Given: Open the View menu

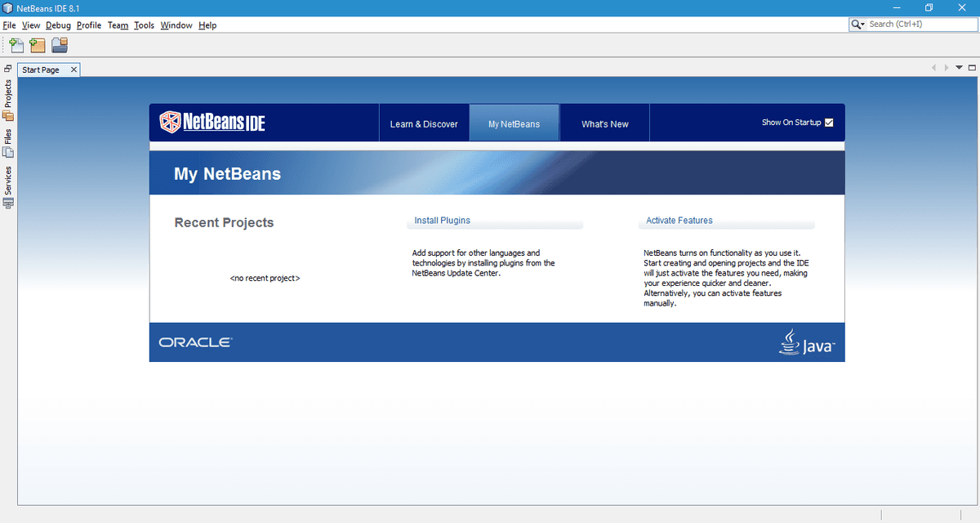Looking at the screenshot, I should tap(31, 25).
